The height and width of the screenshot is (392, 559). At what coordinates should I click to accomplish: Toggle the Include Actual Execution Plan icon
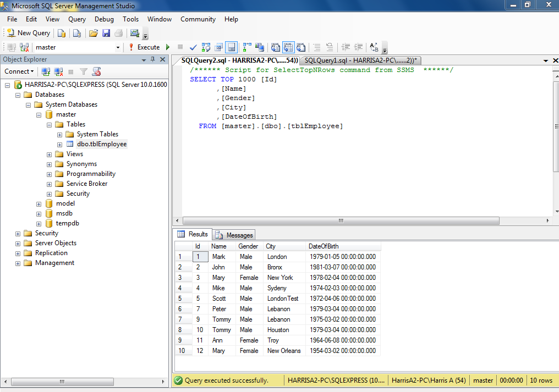click(x=246, y=47)
